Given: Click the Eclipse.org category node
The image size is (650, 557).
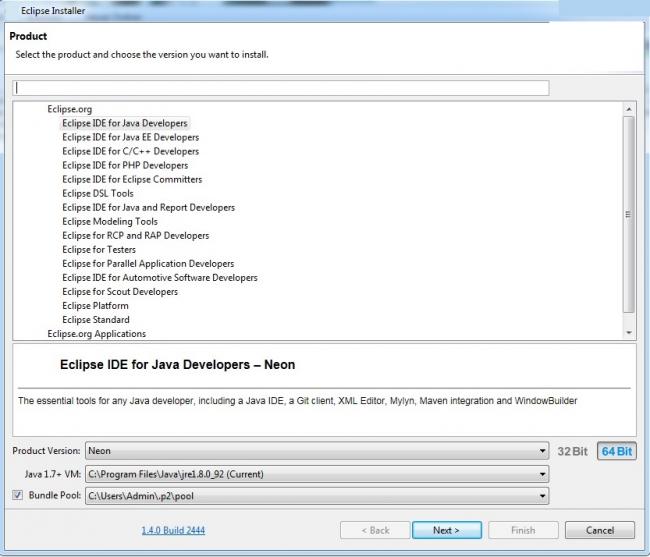Looking at the screenshot, I should 70,109.
